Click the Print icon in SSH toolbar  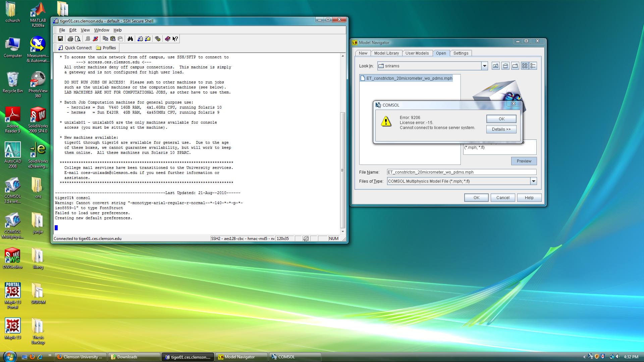(70, 39)
